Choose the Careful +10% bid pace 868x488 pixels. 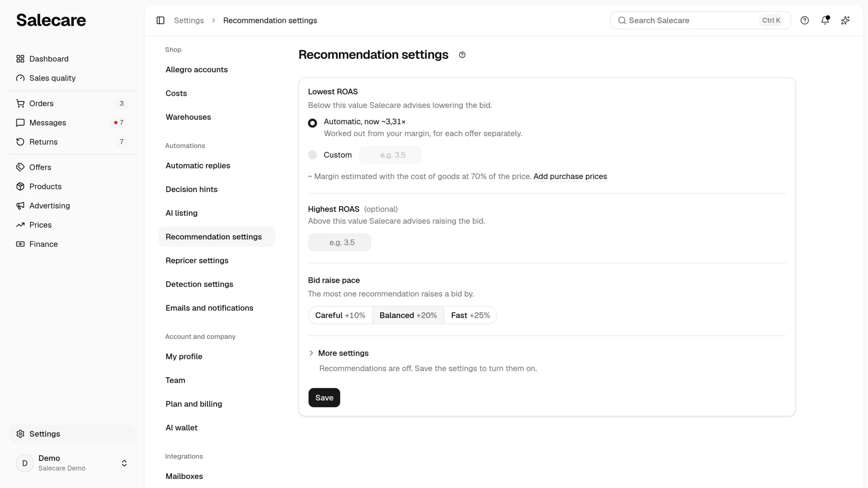[340, 315]
